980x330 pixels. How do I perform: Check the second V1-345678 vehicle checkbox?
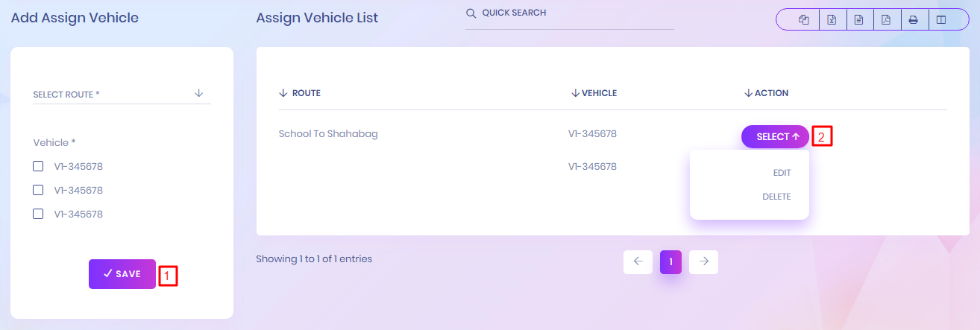click(38, 190)
